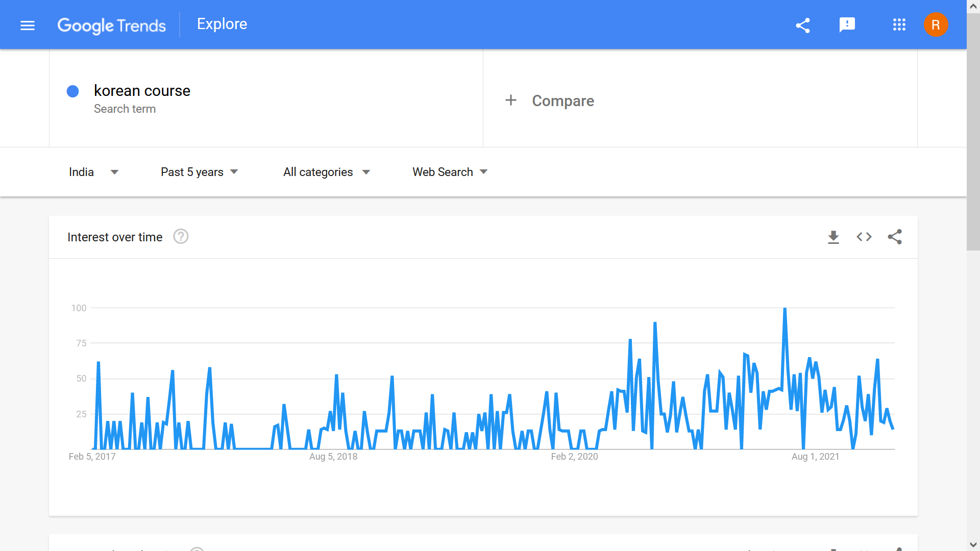Show help for Interest over time
The width and height of the screenshot is (980, 551).
click(x=181, y=237)
